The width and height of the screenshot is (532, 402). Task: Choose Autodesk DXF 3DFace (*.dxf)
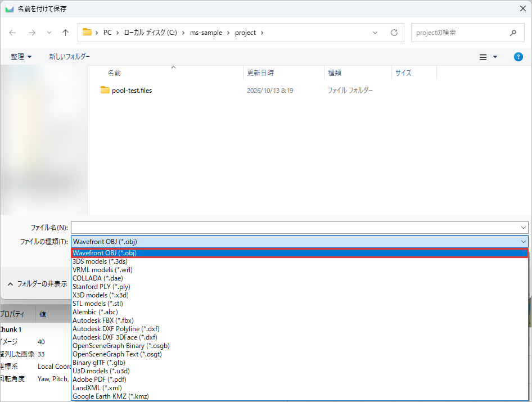[300, 337]
